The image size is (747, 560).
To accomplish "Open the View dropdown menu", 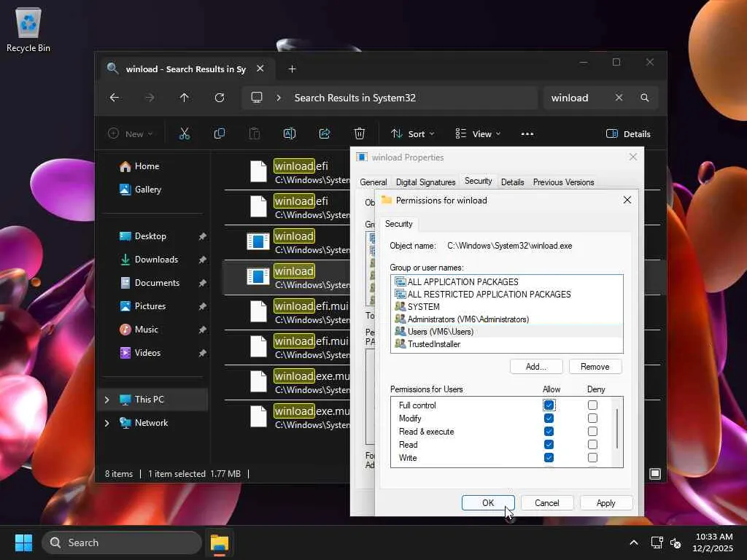I will 479,133.
